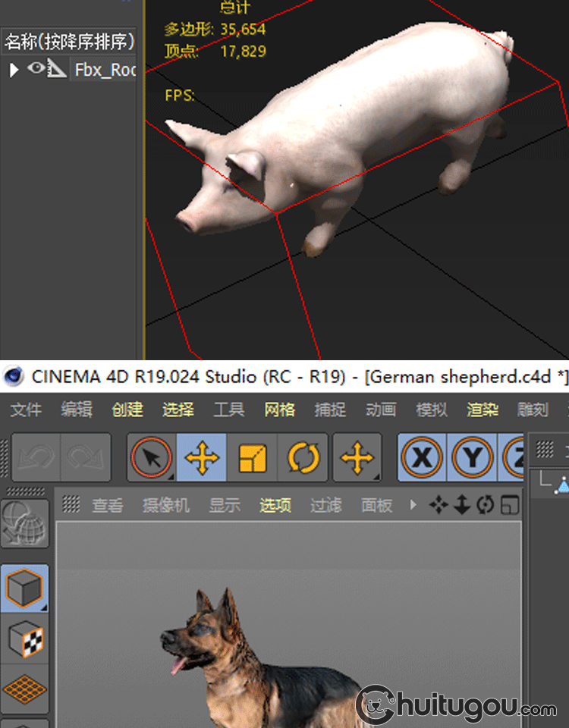This screenshot has height=728, width=569.
Task: Click the FPS label in viewport HUD
Action: (x=179, y=96)
